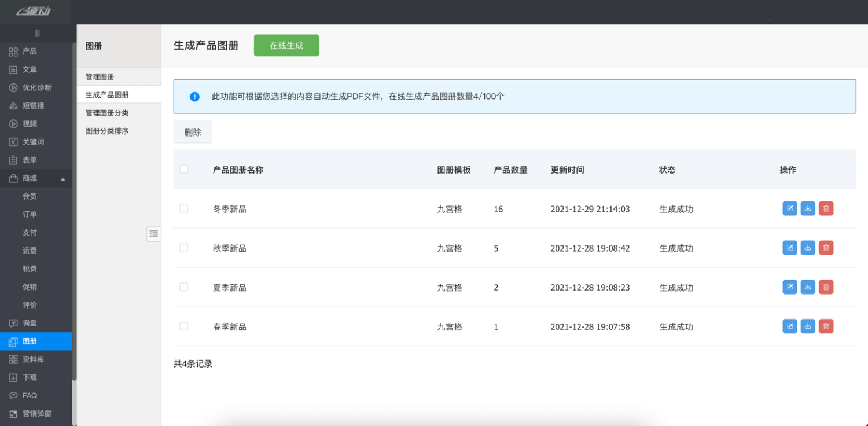Toggle the secondary menu panel expander
Image resolution: width=868 pixels, height=426 pixels.
[153, 234]
